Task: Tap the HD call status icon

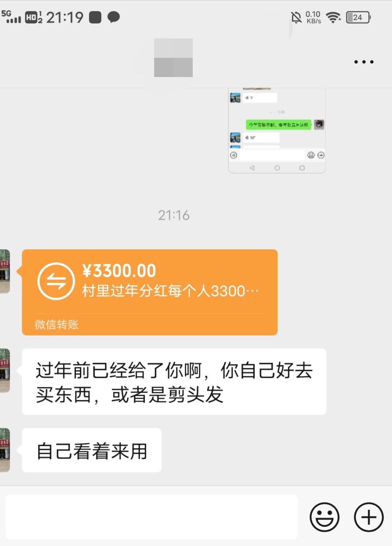Action: click(x=34, y=17)
